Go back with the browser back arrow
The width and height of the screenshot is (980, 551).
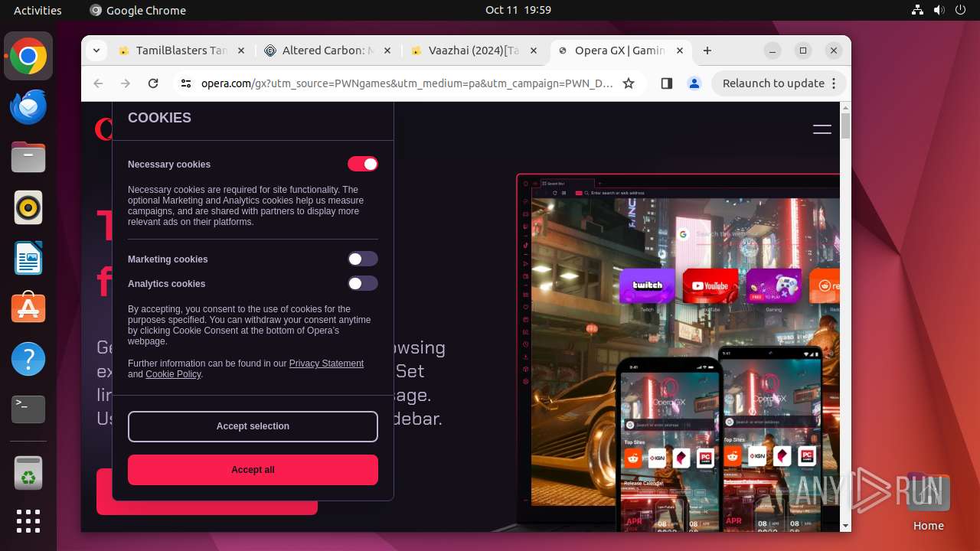click(x=98, y=83)
